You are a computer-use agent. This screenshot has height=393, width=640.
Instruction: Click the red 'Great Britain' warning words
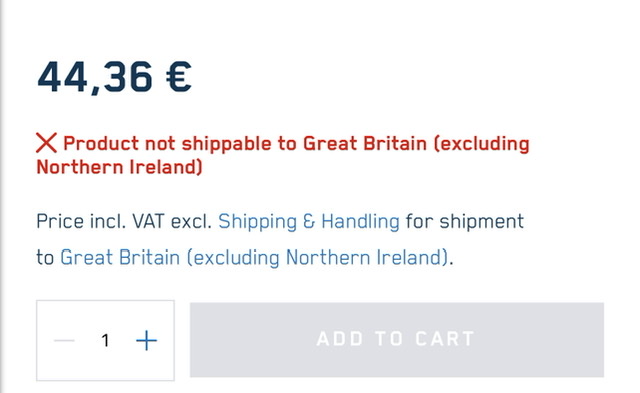point(365,144)
